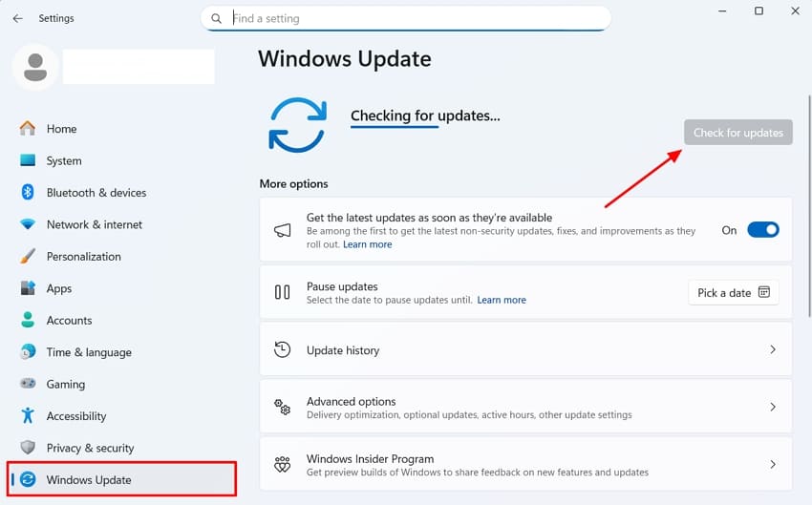Open Windows Insider Program row
The height and width of the screenshot is (505, 812).
(x=525, y=465)
